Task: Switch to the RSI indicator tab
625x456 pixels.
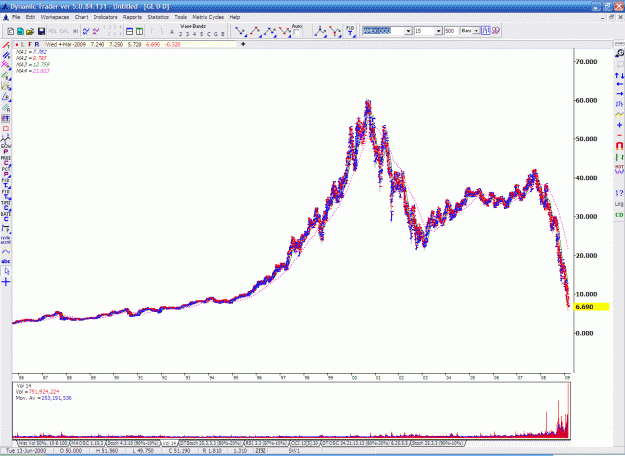Action: 266,443
